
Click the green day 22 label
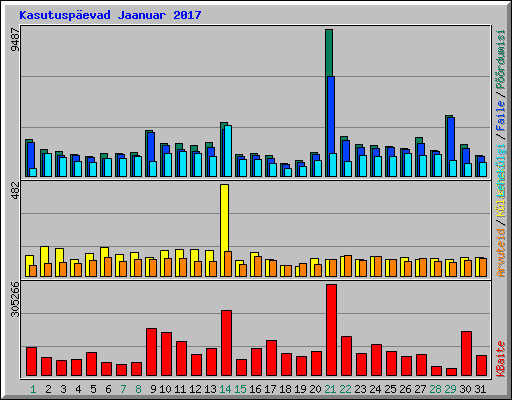click(345, 389)
